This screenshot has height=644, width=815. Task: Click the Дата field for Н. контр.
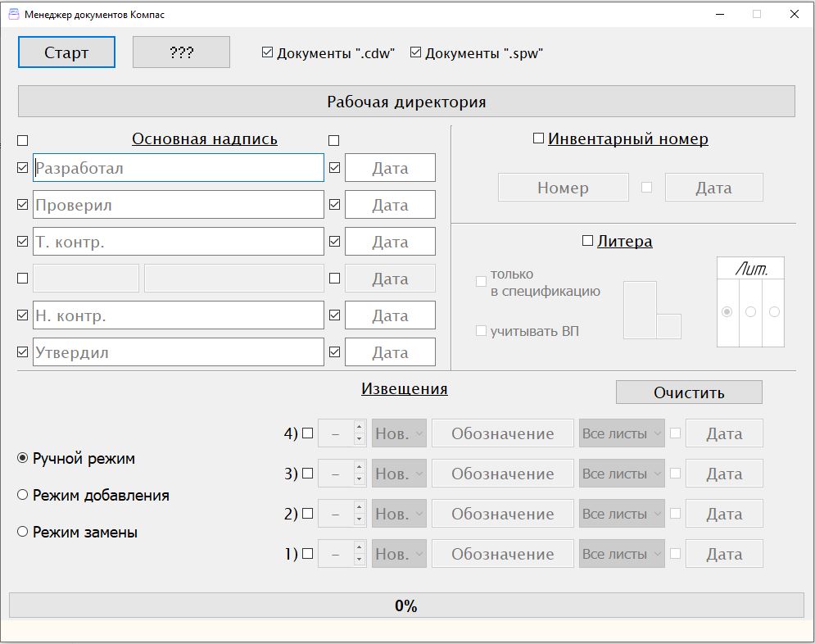click(x=390, y=315)
